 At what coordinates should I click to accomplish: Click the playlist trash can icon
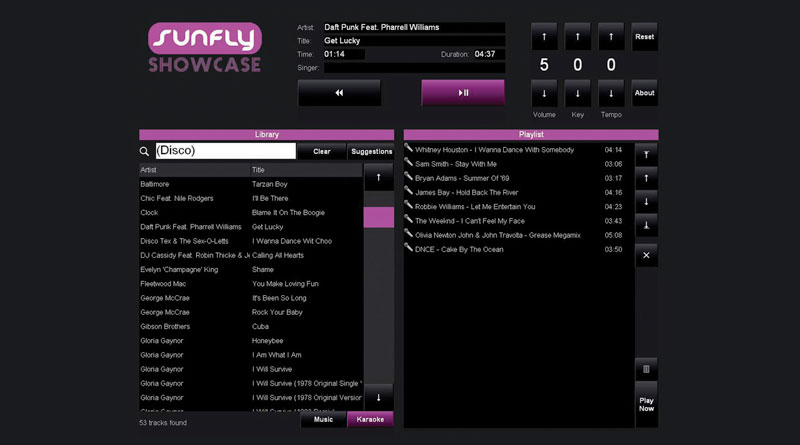646,369
